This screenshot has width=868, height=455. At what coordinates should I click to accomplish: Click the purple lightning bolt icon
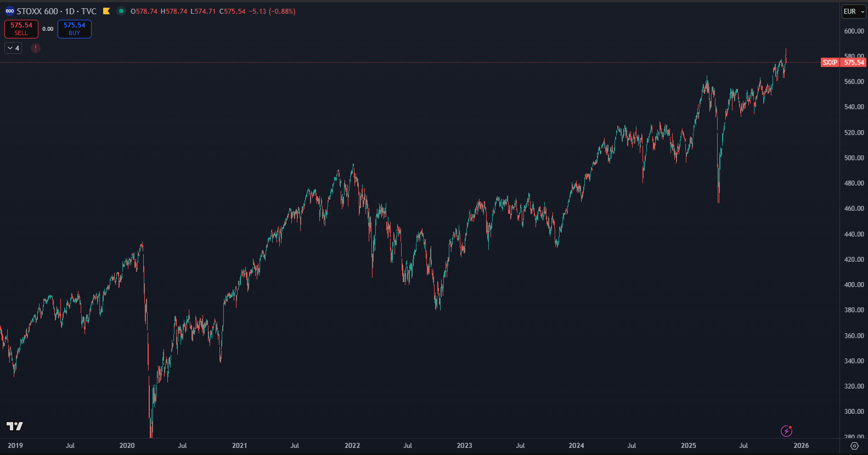point(786,431)
